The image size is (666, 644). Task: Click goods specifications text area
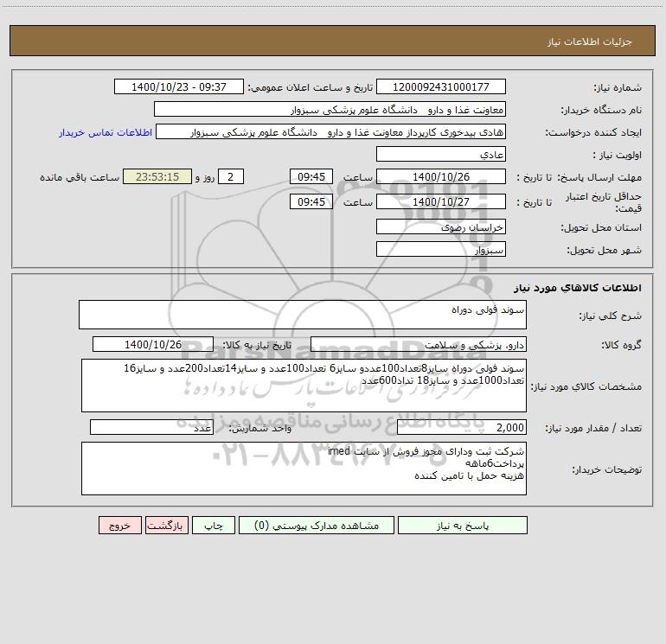pyautogui.click(x=304, y=386)
